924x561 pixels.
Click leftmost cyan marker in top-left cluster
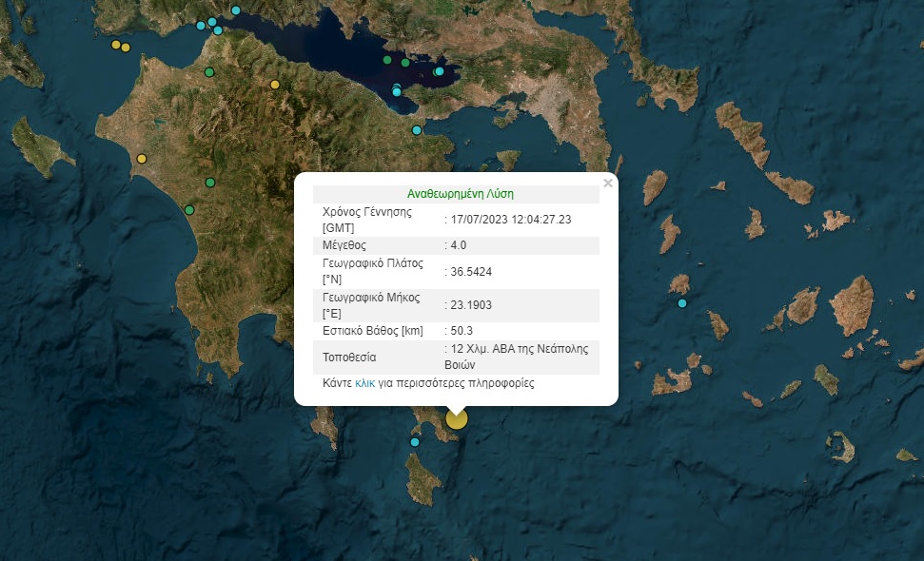[x=200, y=26]
